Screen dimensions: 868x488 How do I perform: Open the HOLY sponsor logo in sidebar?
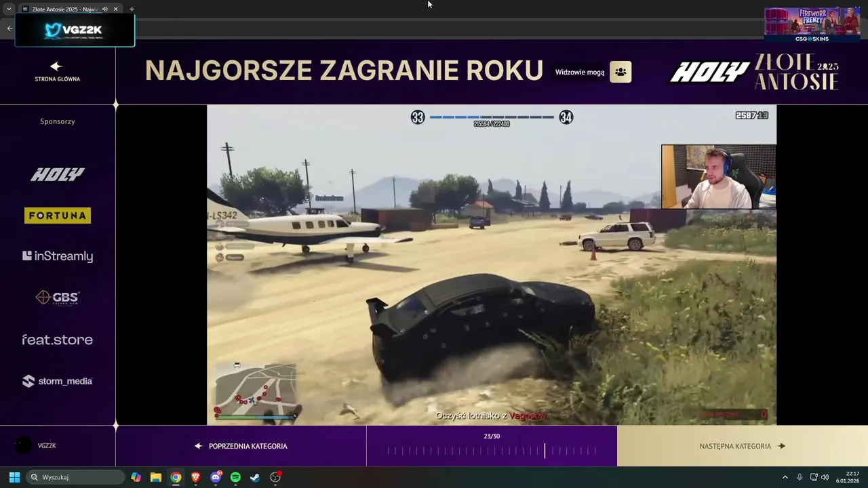[x=58, y=175]
